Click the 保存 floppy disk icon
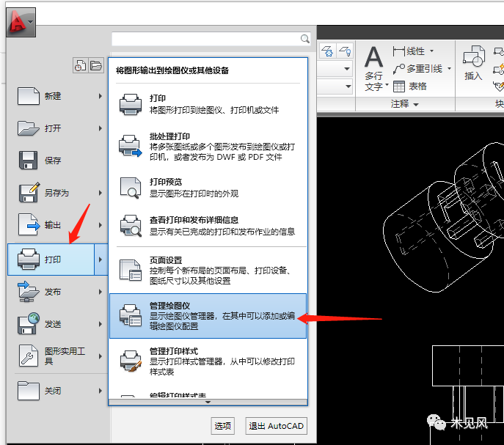Viewport: 504px width, 445px height. click(29, 160)
